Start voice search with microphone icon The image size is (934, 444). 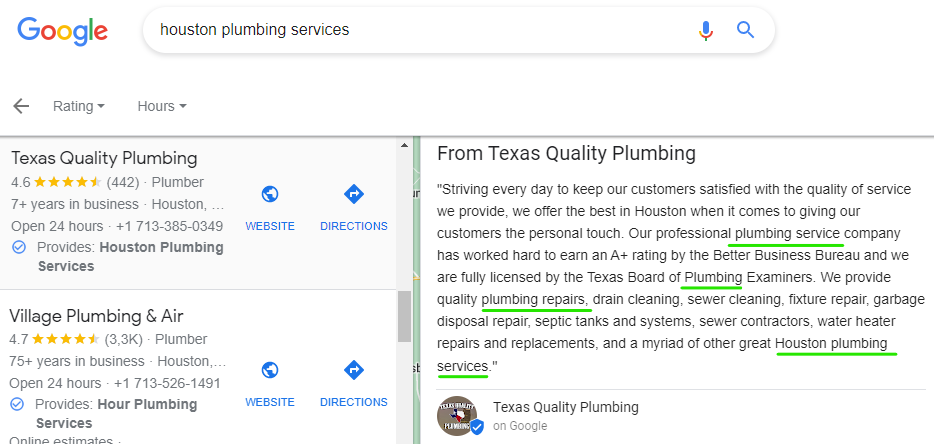[x=706, y=30]
